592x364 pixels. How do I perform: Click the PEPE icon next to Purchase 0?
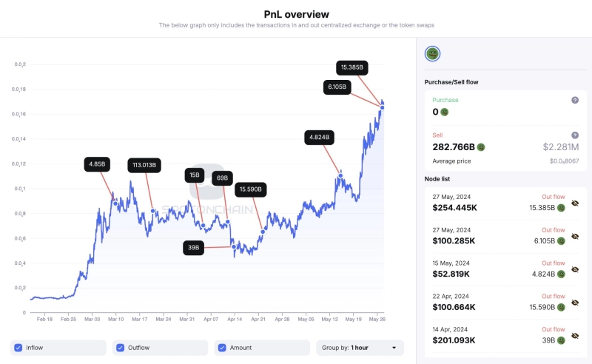(x=445, y=112)
